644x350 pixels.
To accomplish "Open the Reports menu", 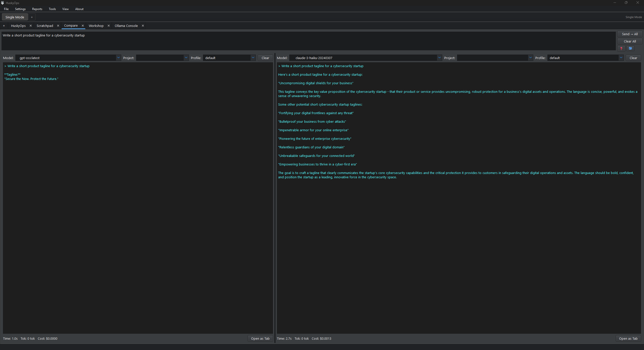I will (37, 9).
